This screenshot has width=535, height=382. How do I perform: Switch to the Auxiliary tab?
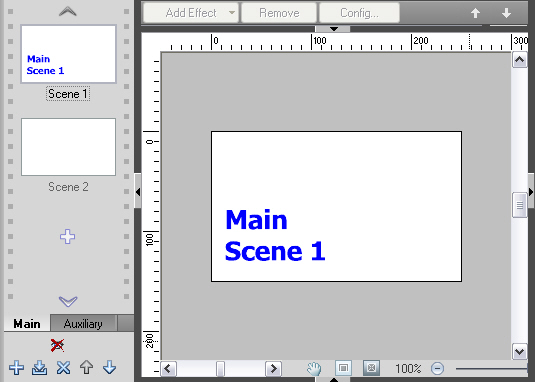83,324
